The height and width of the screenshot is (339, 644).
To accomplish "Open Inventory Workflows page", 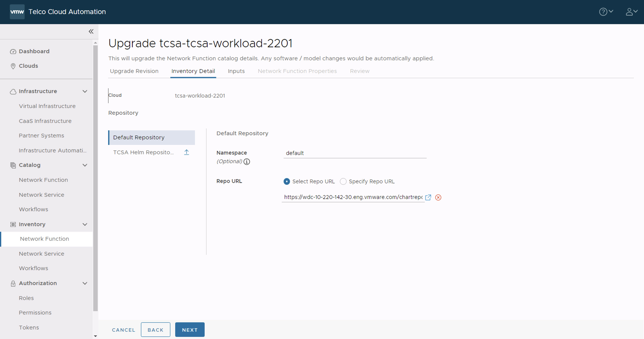I will click(x=34, y=268).
